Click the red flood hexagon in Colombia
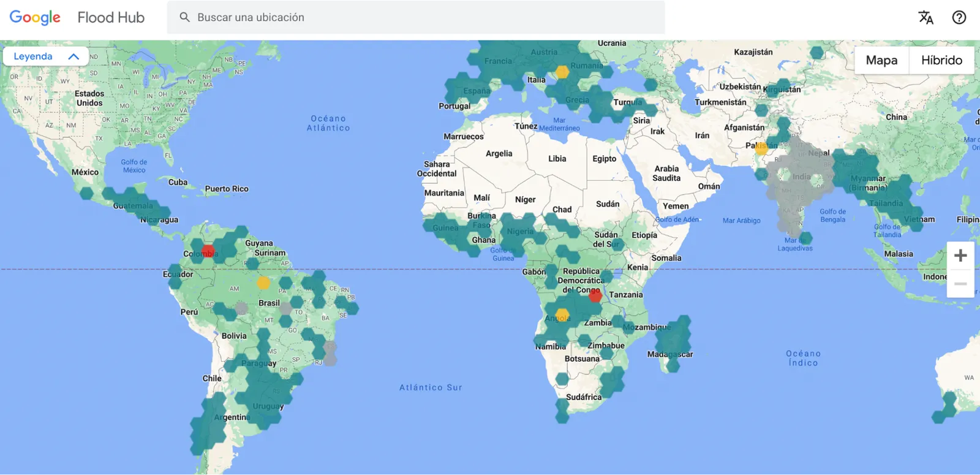Screen dimensions: 980x475 click(x=208, y=251)
